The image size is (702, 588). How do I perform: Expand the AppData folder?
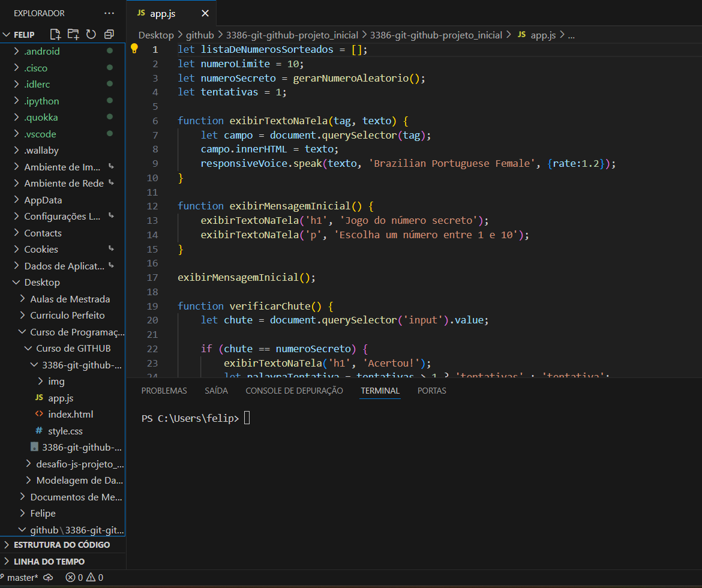click(17, 200)
